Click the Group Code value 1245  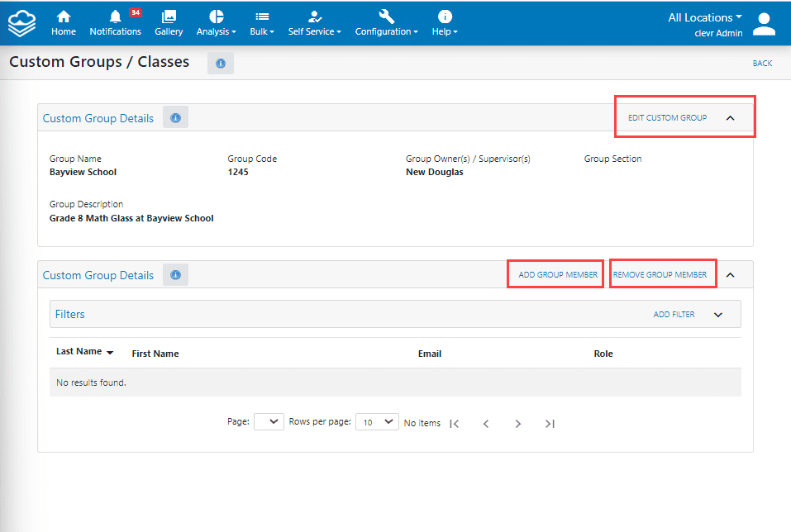pyautogui.click(x=238, y=172)
